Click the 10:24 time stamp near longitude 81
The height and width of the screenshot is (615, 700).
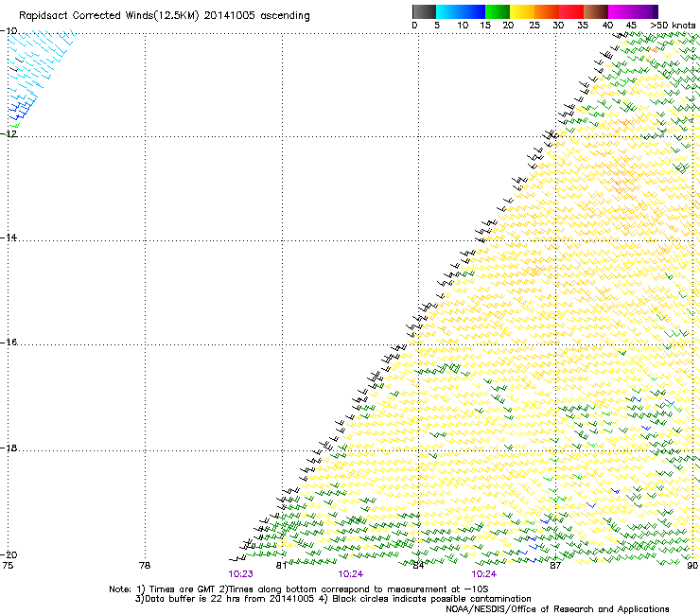click(350, 574)
